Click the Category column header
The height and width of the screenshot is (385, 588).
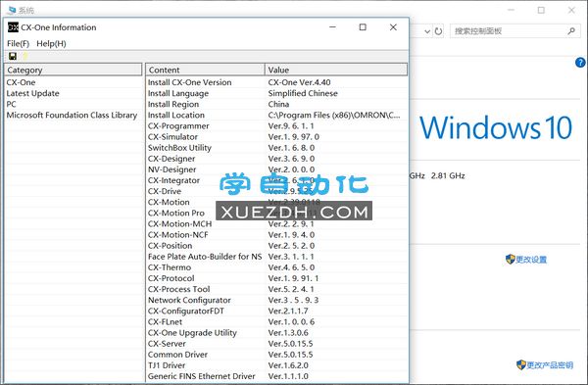tap(73, 70)
